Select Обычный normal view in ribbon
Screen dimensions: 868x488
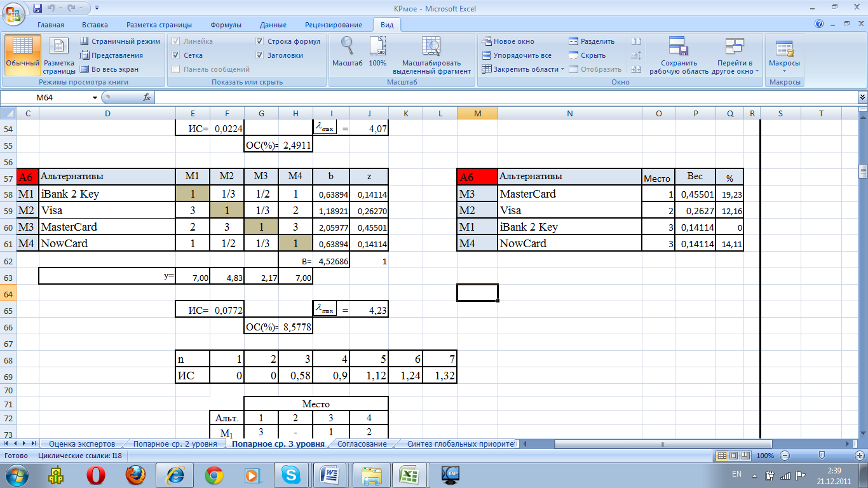point(23,54)
